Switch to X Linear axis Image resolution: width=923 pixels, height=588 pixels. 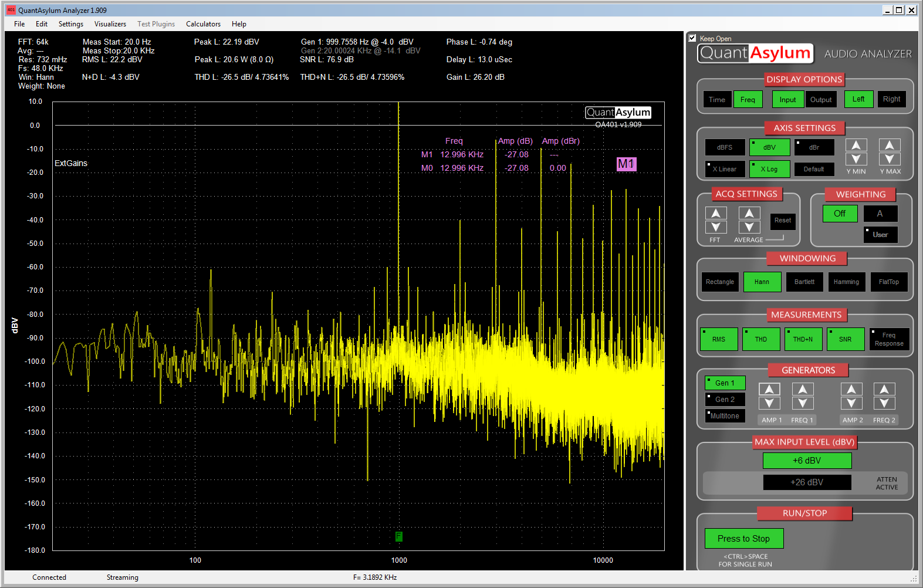point(725,169)
